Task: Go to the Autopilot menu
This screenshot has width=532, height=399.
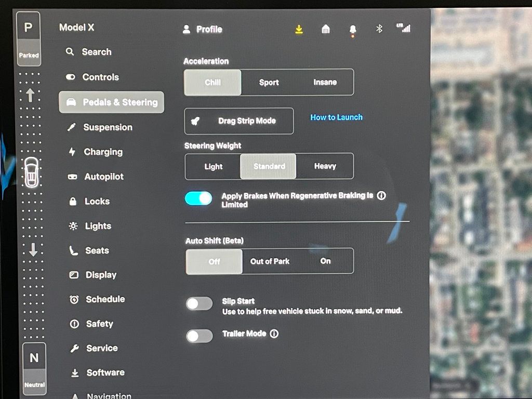Action: click(x=104, y=177)
